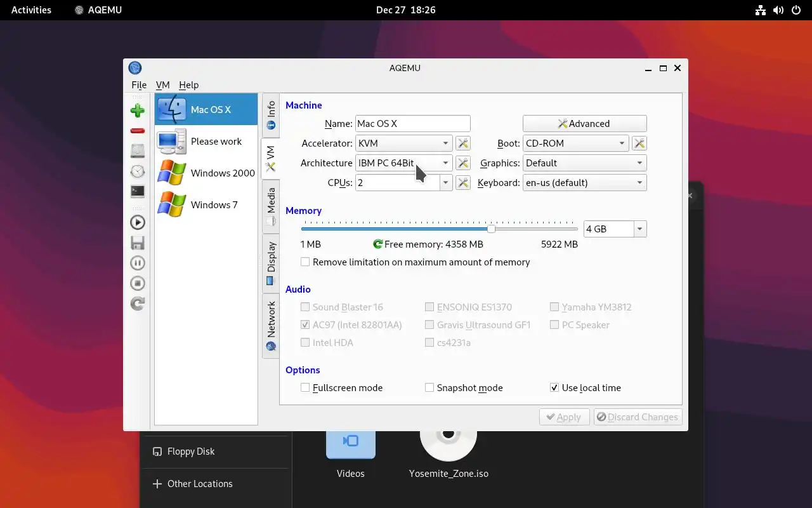Open Activities overview
The height and width of the screenshot is (508, 812).
pos(31,10)
